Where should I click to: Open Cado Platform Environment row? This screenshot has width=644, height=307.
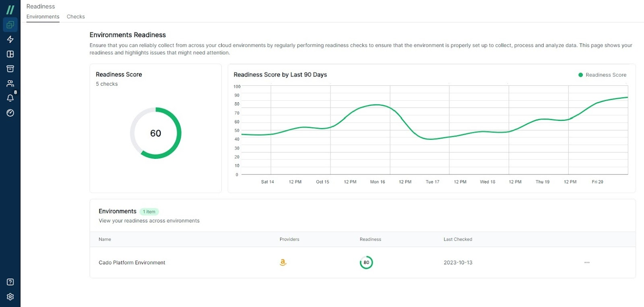tap(363, 262)
